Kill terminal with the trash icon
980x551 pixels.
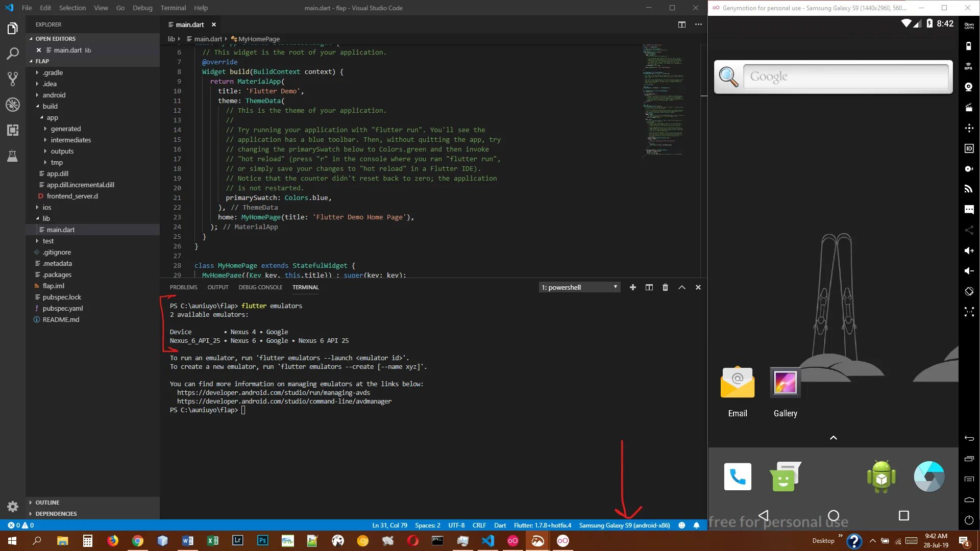665,287
